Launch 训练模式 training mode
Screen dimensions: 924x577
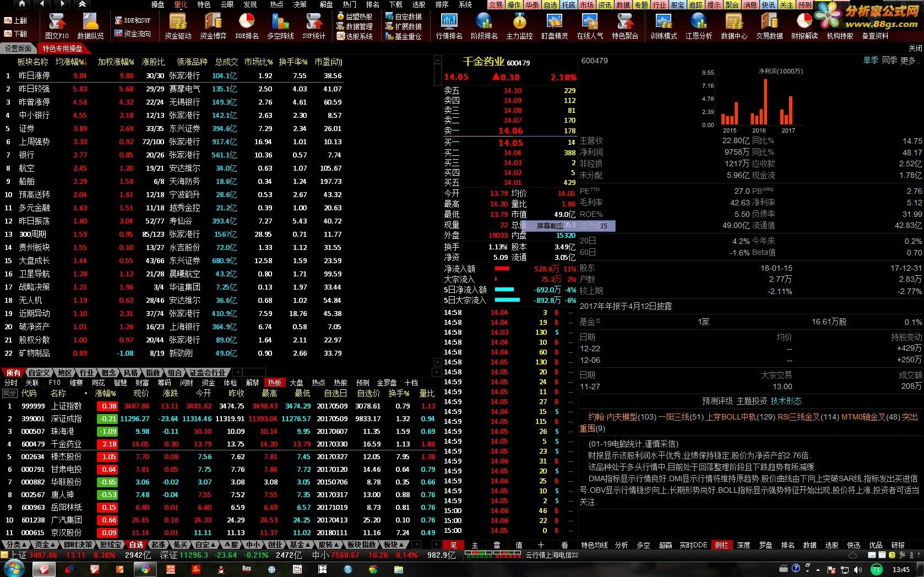pyautogui.click(x=664, y=26)
